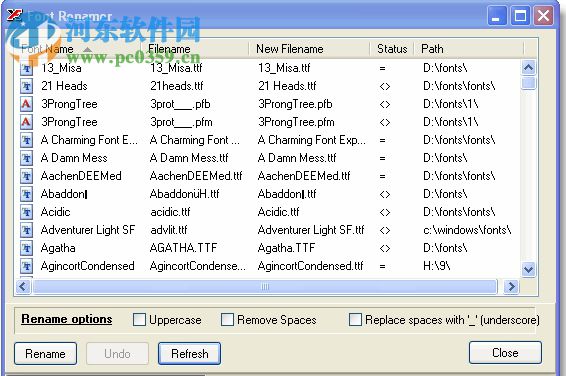Minimize the Font Renamer window
The width and height of the screenshot is (566, 376).
click(497, 16)
